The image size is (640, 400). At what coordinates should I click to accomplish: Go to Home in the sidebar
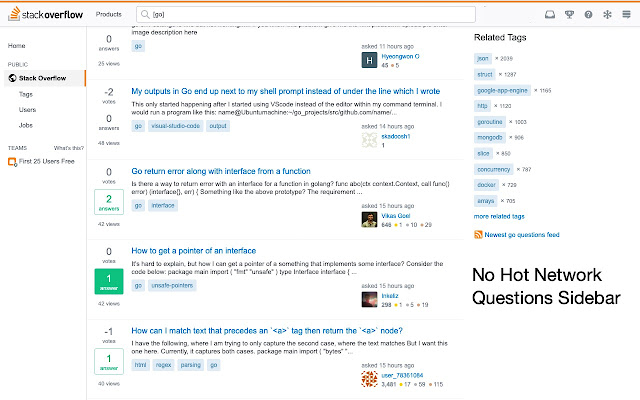click(x=16, y=46)
